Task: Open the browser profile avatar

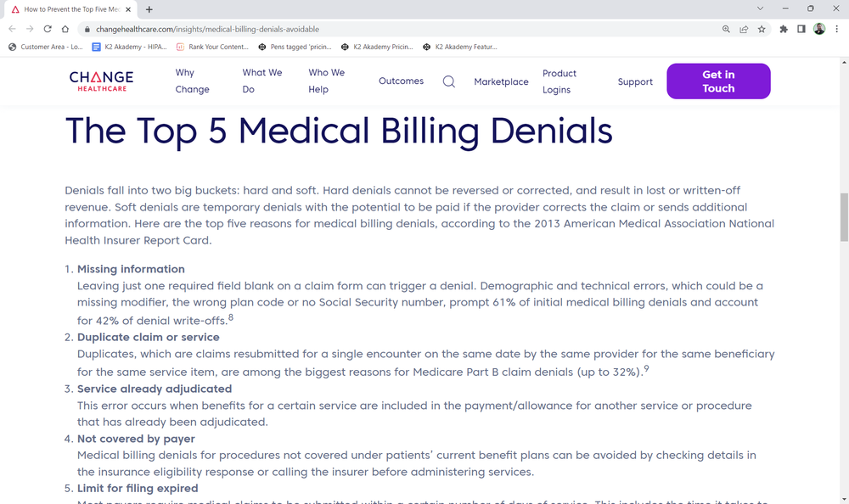Action: click(818, 28)
